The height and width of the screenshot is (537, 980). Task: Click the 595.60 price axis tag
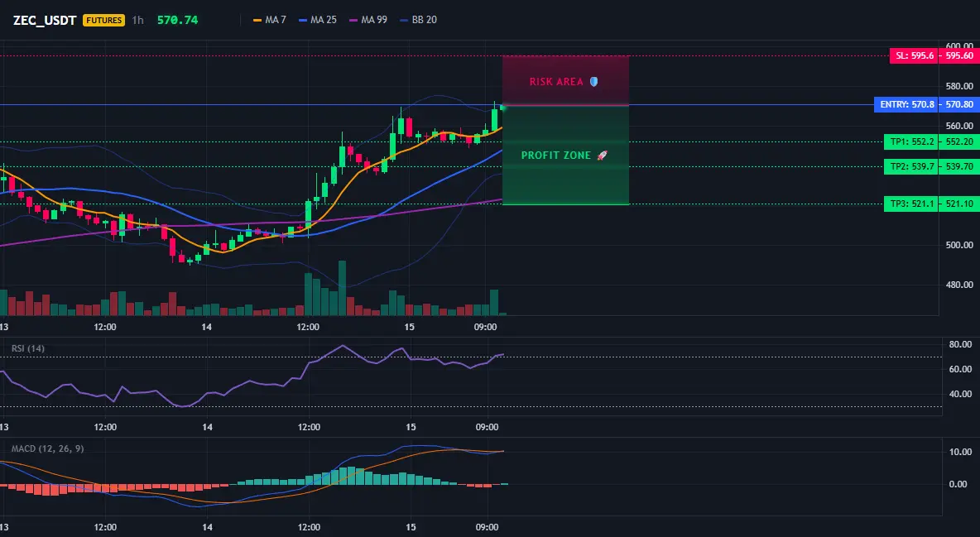tap(959, 55)
